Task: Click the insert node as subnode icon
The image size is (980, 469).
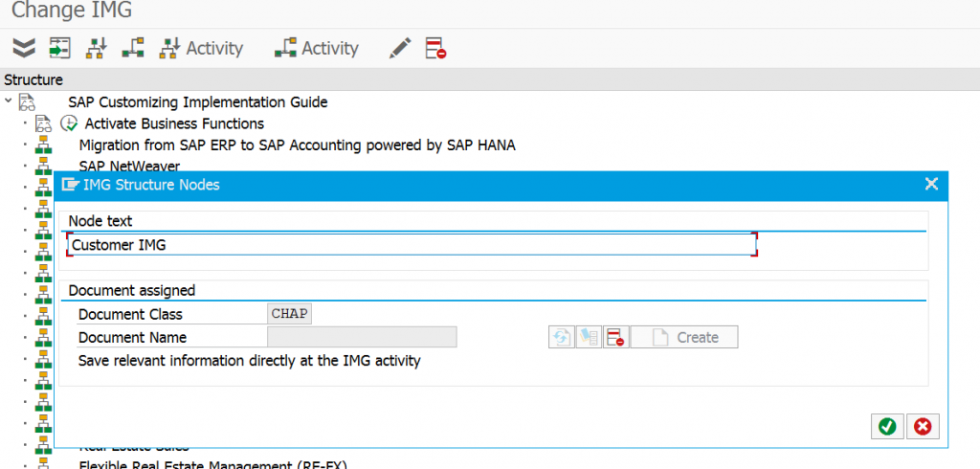Action: tap(132, 48)
